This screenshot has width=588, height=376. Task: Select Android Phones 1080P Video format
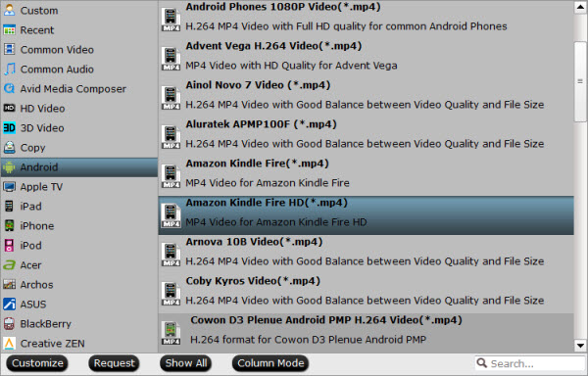[x=366, y=20]
